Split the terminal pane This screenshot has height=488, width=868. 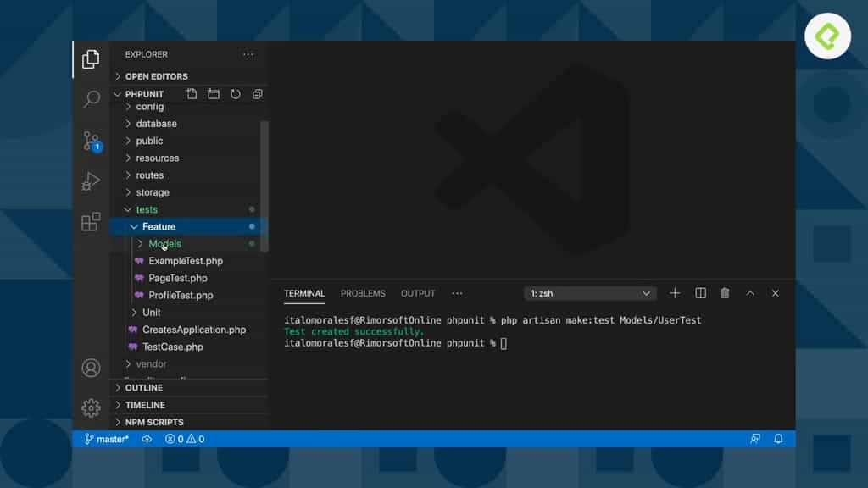point(700,292)
